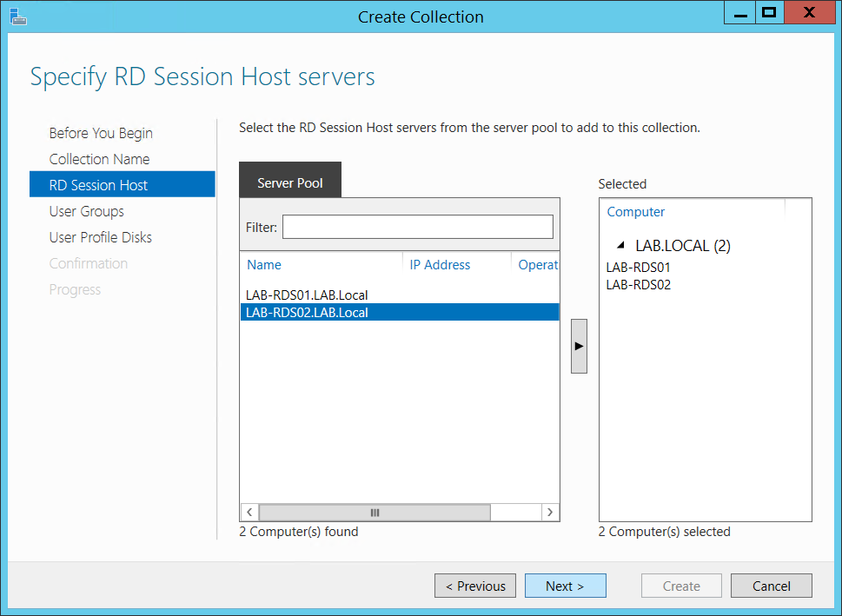Screen dimensions: 842x616
Task: Switch to the Server Pool tab
Action: pyautogui.click(x=290, y=183)
